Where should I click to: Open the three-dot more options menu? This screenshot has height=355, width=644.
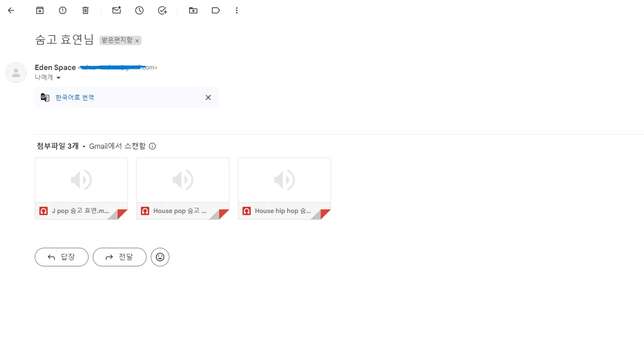237,10
